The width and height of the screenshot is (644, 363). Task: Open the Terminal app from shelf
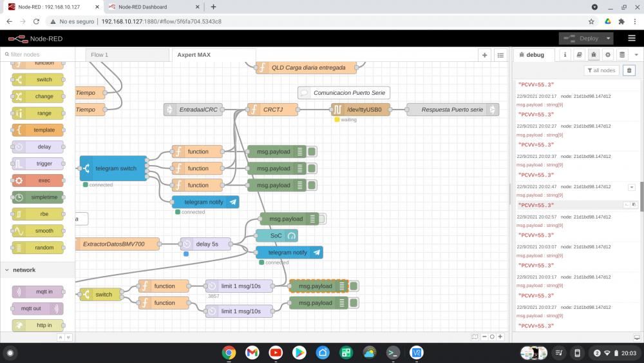[x=393, y=353]
